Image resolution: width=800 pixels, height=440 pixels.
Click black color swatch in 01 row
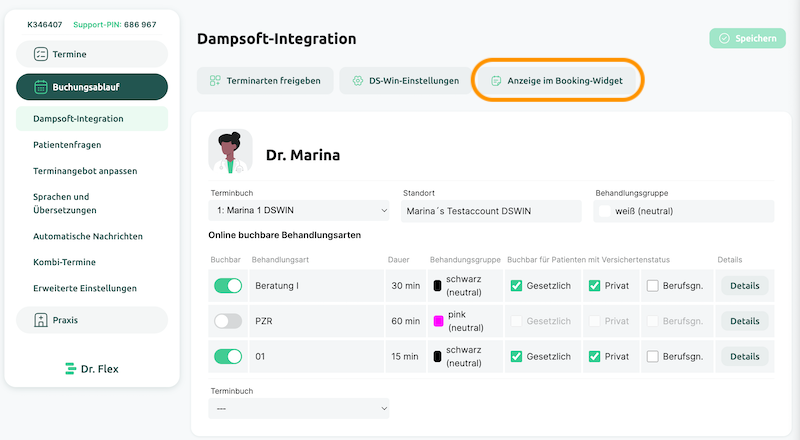pyautogui.click(x=437, y=356)
